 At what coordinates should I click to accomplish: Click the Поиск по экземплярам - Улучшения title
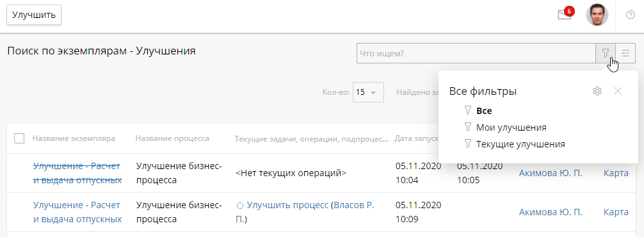point(101,51)
